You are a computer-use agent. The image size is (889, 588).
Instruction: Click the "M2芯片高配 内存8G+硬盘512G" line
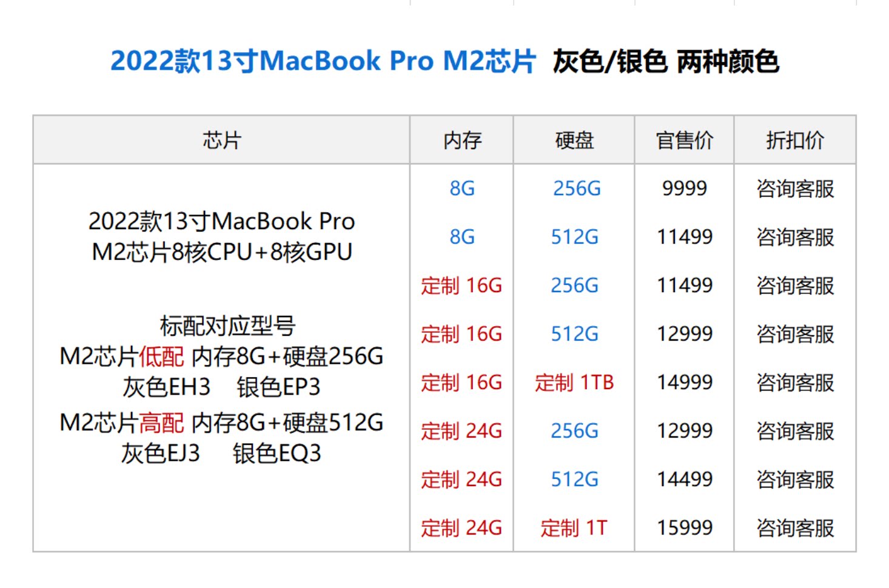click(x=221, y=423)
